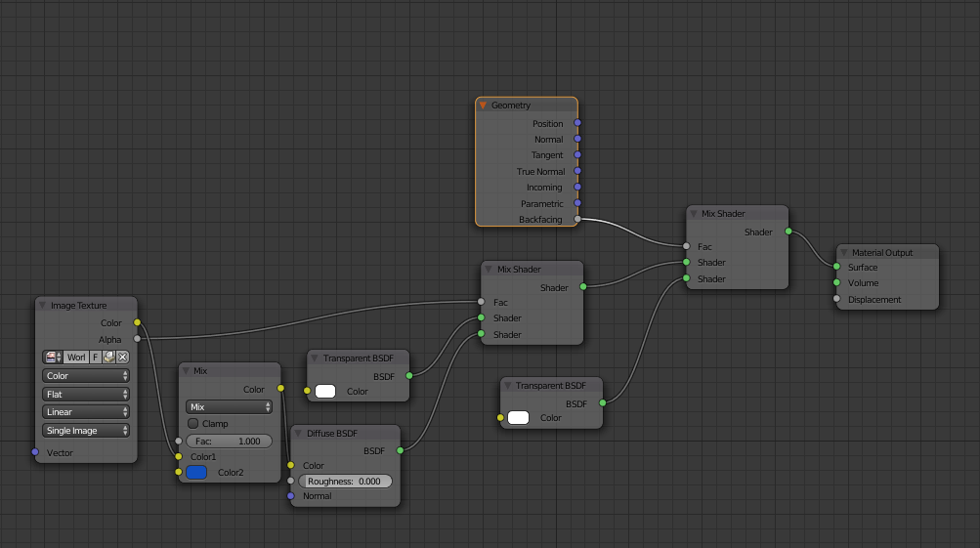Open the Flat projection dropdown
Viewport: 980px width, 548px height.
click(x=86, y=395)
